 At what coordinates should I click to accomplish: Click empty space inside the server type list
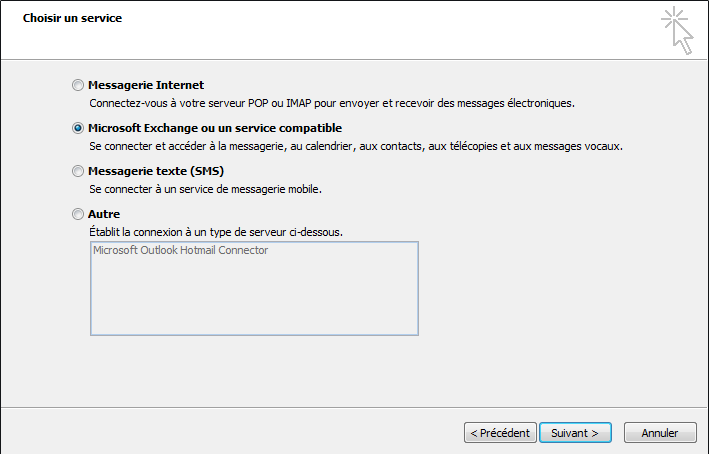click(254, 300)
